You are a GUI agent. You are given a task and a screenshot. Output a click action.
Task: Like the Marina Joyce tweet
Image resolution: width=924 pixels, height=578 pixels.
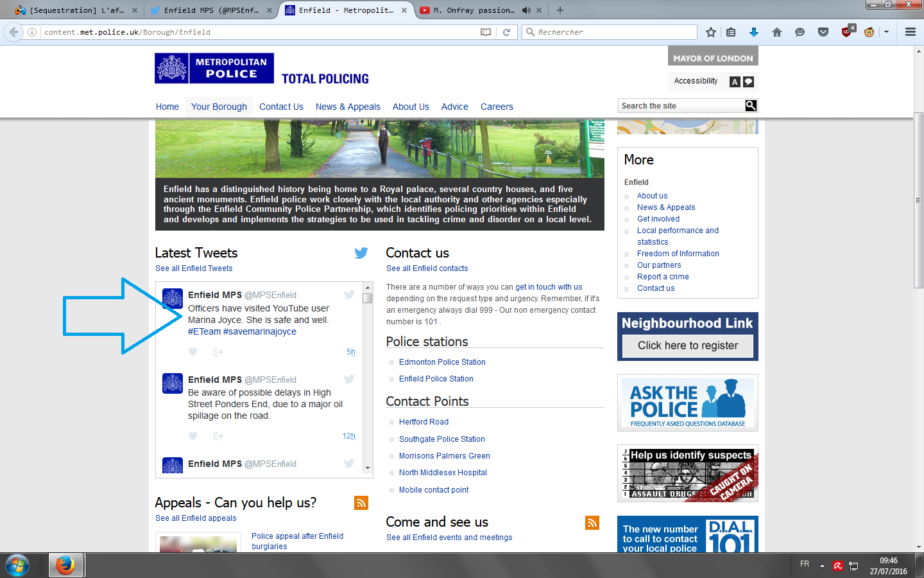(x=193, y=352)
